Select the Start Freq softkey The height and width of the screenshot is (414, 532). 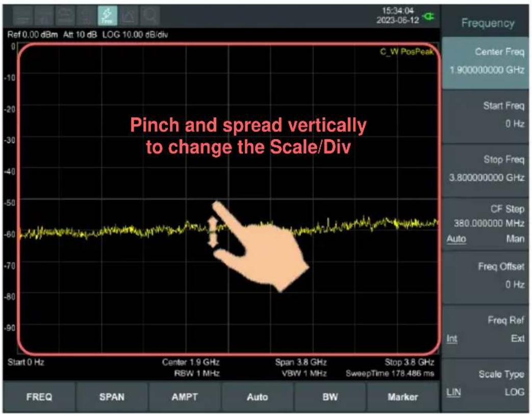(x=486, y=117)
